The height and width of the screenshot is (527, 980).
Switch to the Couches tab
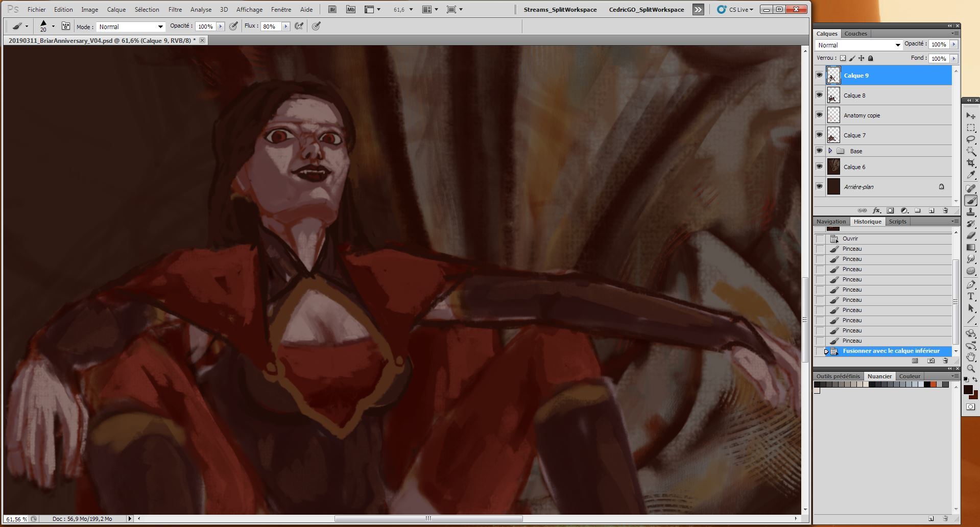[855, 34]
